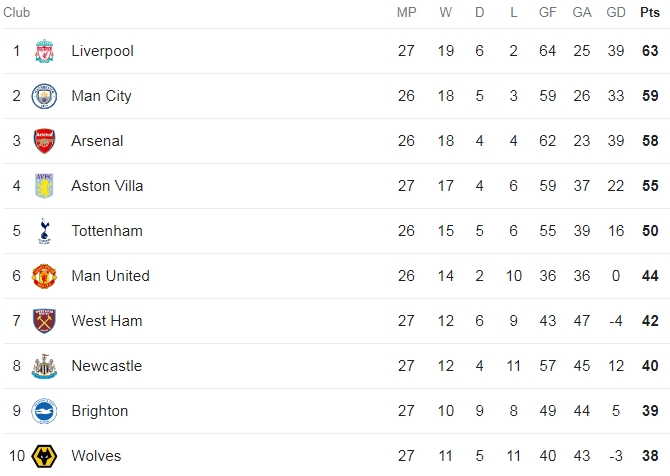Click the Club column header

[17, 12]
